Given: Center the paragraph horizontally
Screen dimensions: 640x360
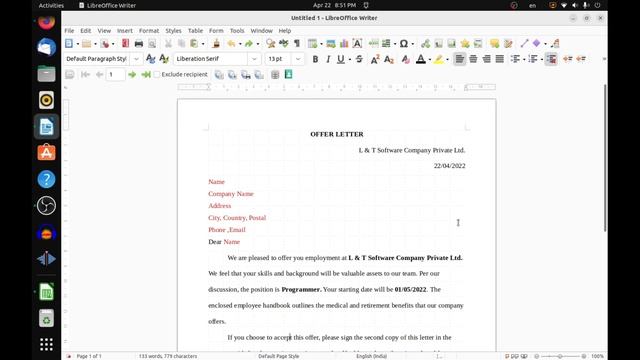Looking at the screenshot, I should [x=473, y=59].
